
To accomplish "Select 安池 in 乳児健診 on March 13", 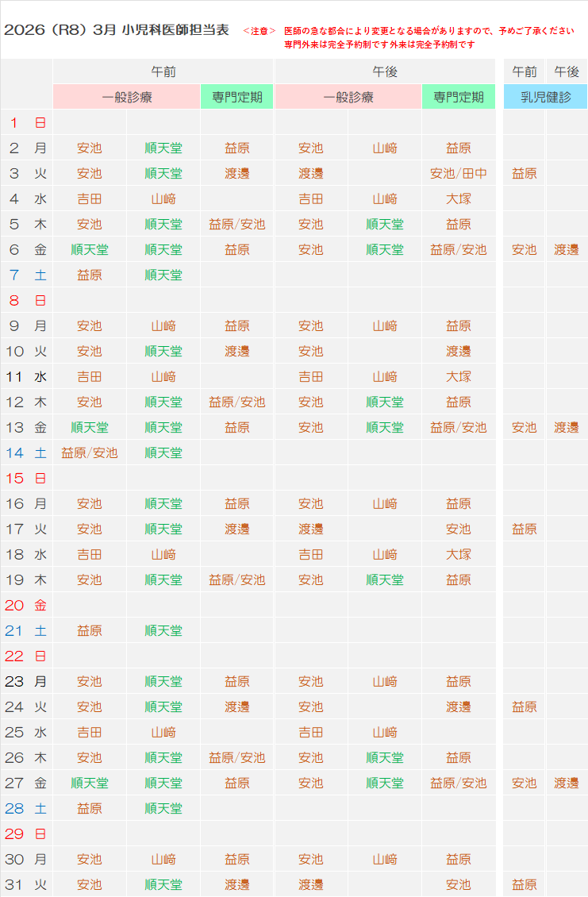I will 524,427.
